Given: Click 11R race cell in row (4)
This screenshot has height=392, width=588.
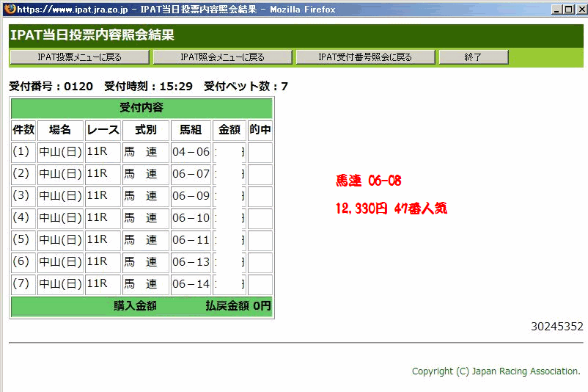Looking at the screenshot, I should pyautogui.click(x=103, y=219).
